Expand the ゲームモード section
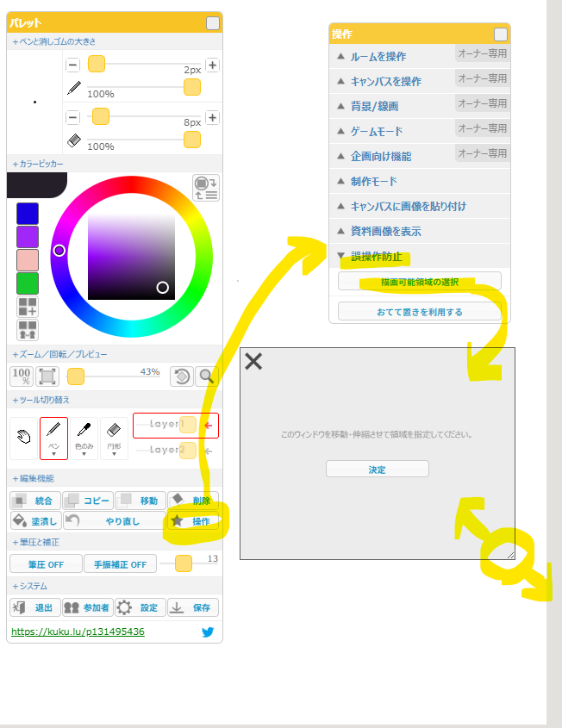The image size is (562, 728). point(420,132)
